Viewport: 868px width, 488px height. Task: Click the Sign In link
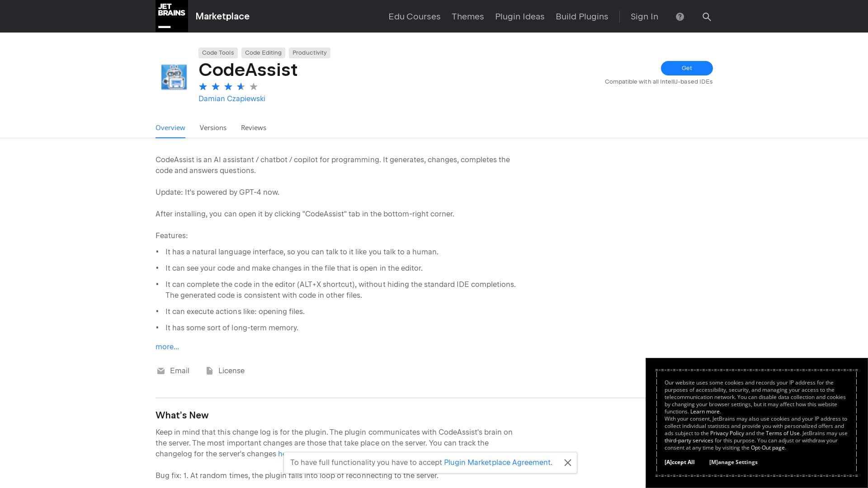pyautogui.click(x=644, y=17)
